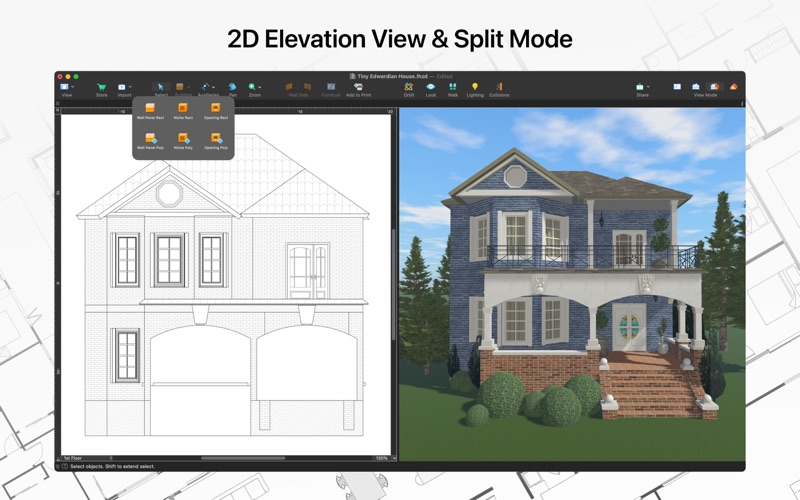Expand the Zoom dropdown arrow

coord(260,87)
